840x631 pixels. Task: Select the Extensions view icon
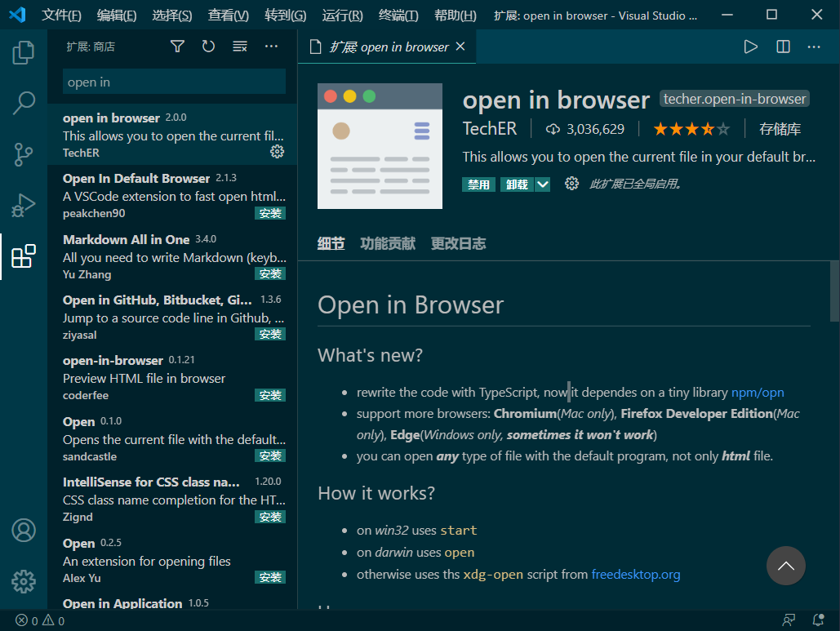pyautogui.click(x=23, y=256)
